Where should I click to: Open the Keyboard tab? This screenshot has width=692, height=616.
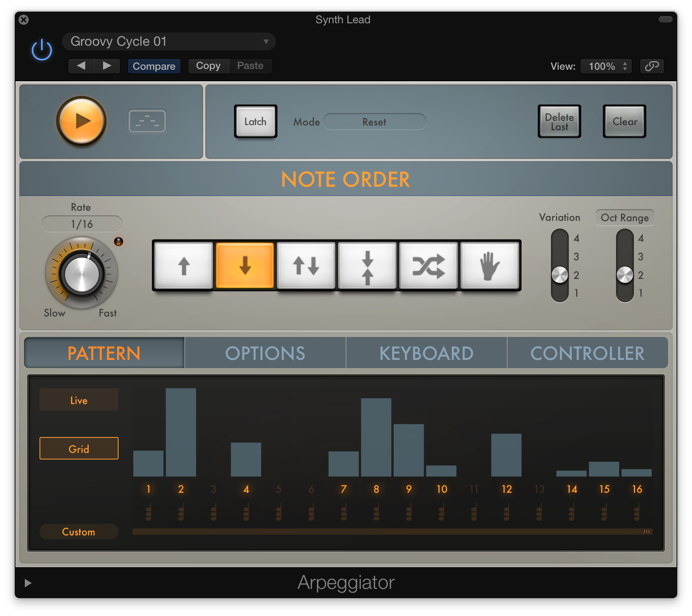(426, 353)
